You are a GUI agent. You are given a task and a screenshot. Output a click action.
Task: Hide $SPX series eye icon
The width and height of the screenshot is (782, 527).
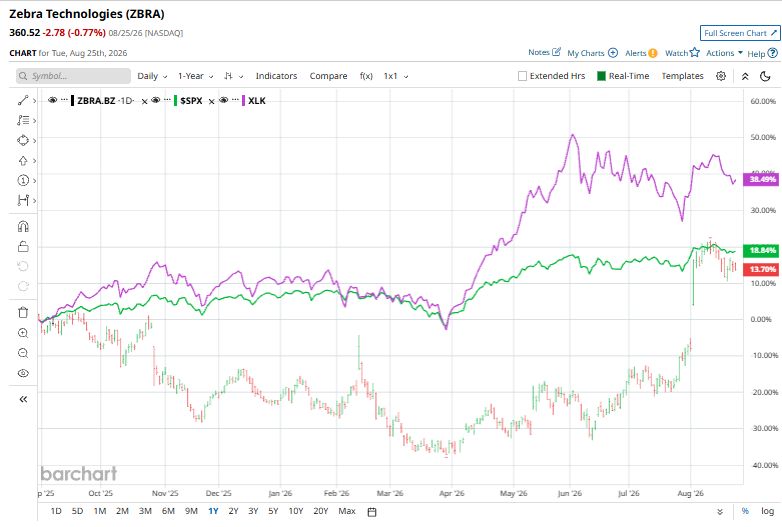(156, 100)
